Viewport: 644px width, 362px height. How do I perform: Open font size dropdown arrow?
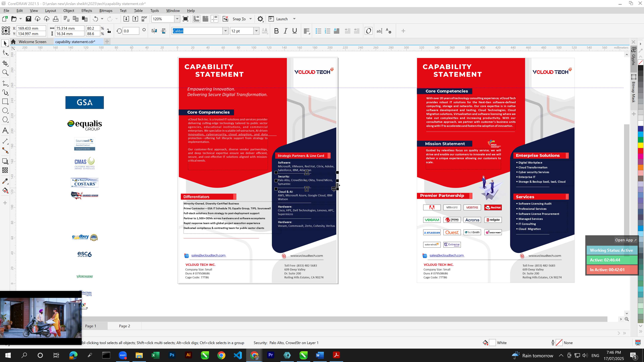(256, 31)
